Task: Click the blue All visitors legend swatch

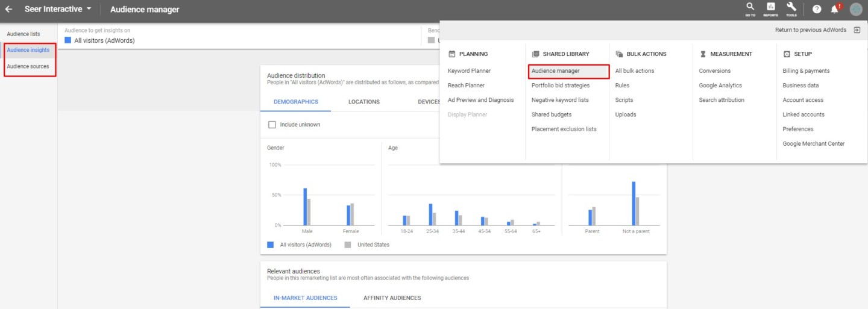Action: point(271,245)
